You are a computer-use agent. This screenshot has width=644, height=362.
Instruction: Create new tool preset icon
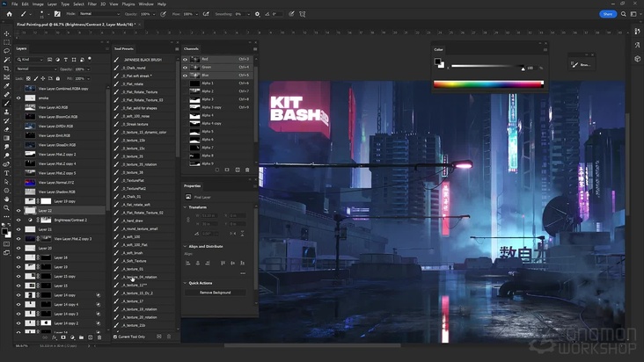pyautogui.click(x=159, y=337)
